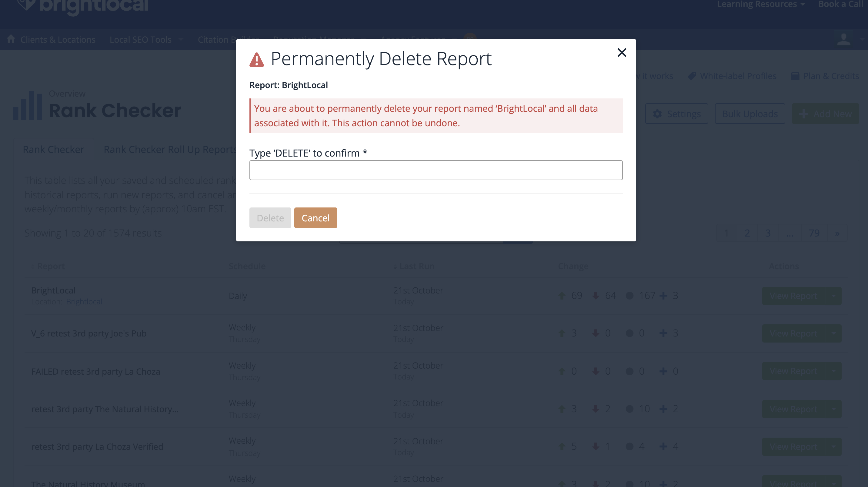The width and height of the screenshot is (868, 487).
Task: Click the Rank Checker bar chart icon
Action: pyautogui.click(x=28, y=106)
